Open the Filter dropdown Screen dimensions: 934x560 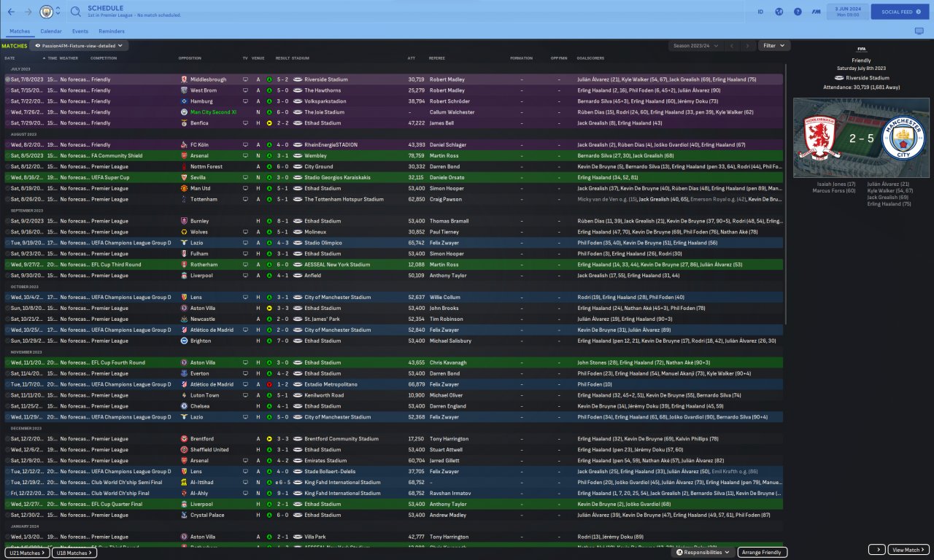[774, 46]
